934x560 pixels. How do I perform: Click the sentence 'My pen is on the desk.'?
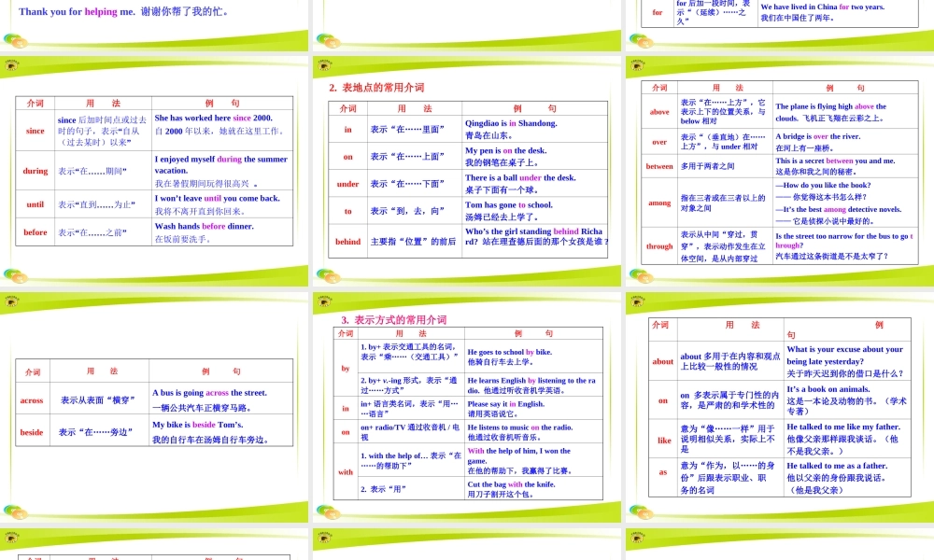[x=505, y=150]
